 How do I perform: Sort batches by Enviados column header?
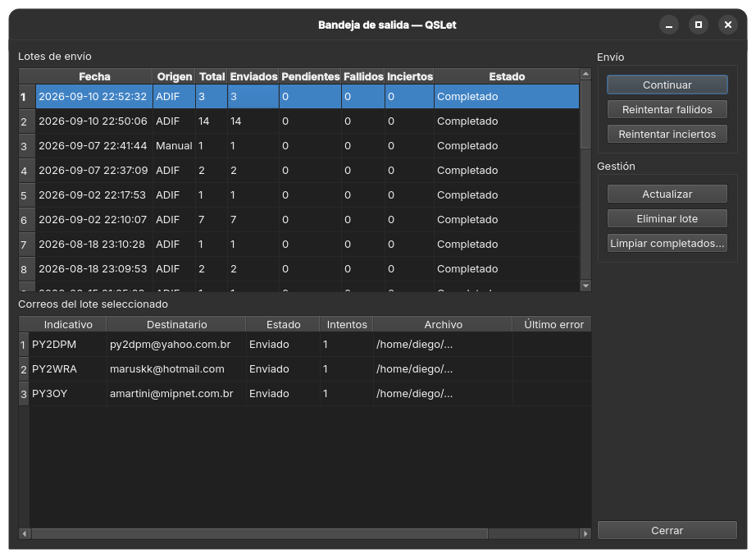[x=253, y=77]
